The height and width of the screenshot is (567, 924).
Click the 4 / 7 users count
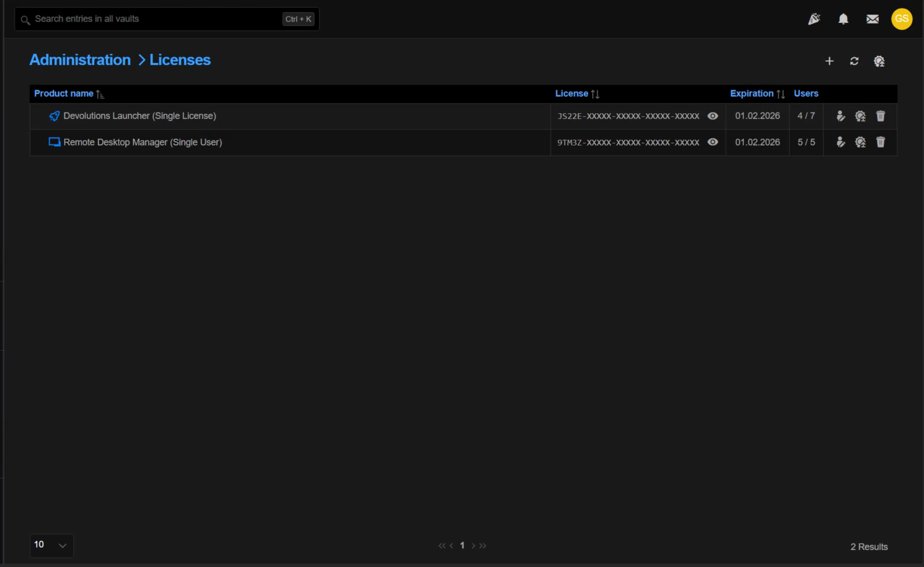click(806, 116)
